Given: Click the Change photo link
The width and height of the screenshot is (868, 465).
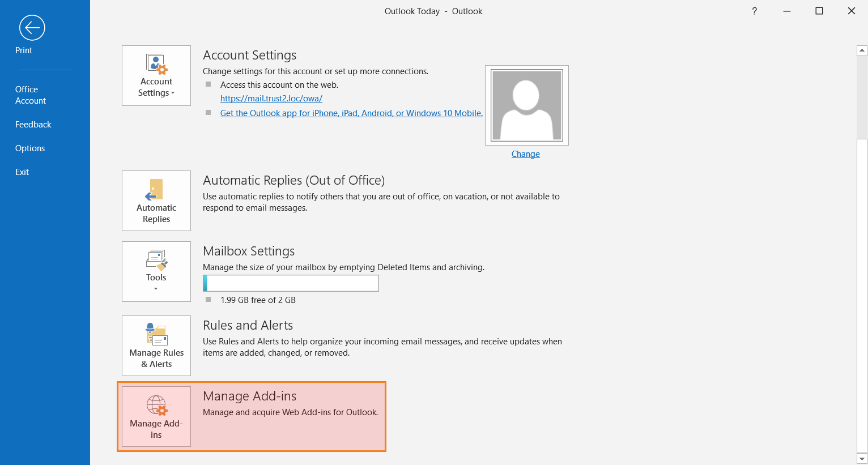Looking at the screenshot, I should point(525,154).
